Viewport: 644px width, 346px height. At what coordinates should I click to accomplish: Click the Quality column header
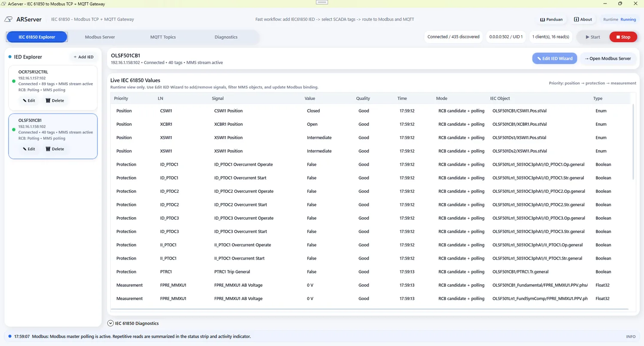(363, 98)
